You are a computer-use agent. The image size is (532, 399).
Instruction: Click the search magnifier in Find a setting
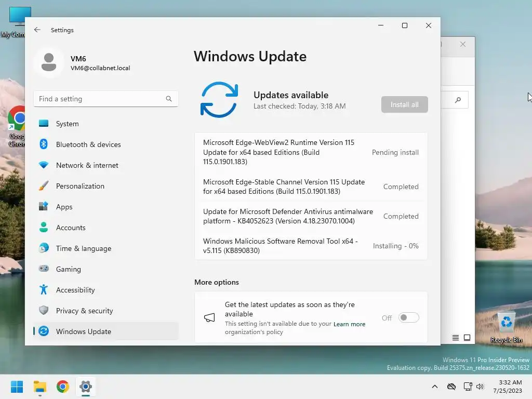(x=169, y=99)
